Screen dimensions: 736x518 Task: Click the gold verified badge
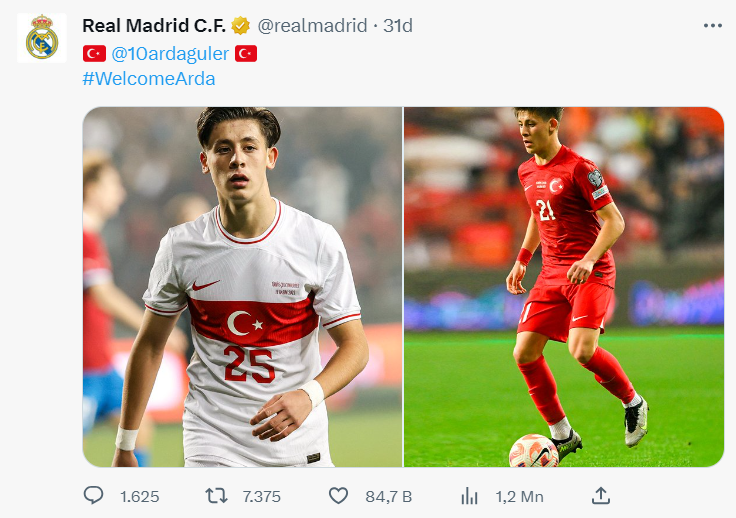tap(240, 25)
